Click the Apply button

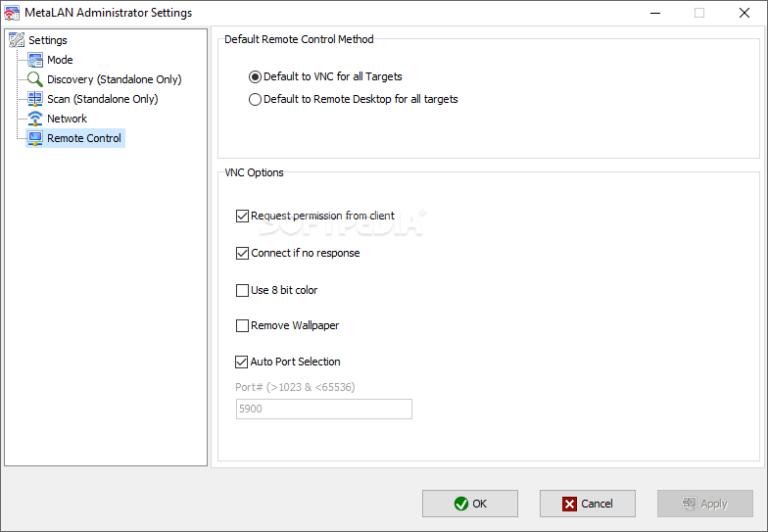pos(705,504)
